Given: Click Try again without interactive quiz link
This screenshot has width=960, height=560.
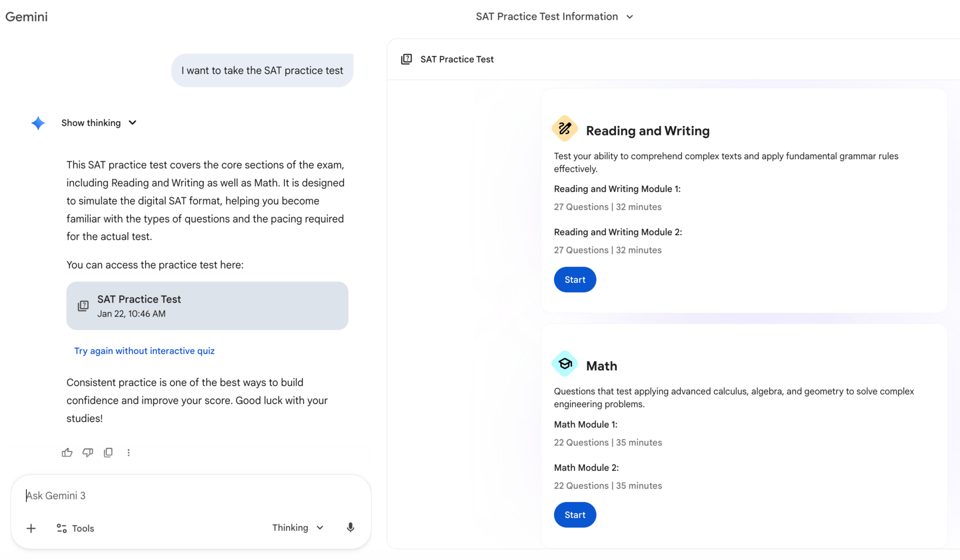Looking at the screenshot, I should [x=144, y=351].
